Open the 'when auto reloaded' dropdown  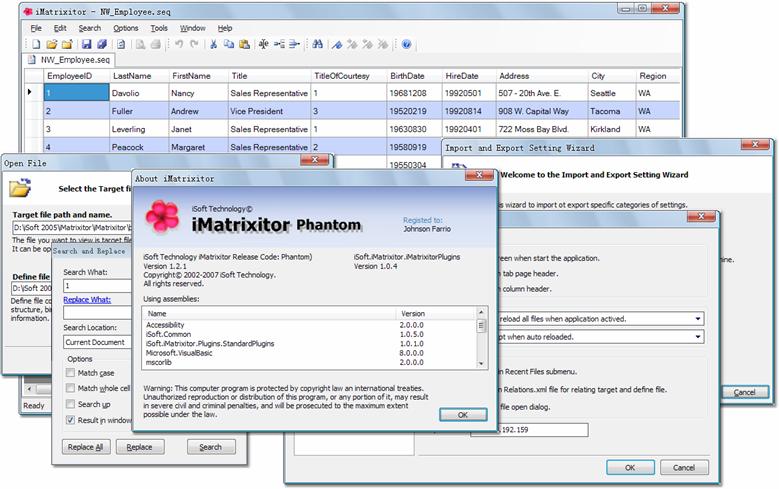[x=698, y=336]
